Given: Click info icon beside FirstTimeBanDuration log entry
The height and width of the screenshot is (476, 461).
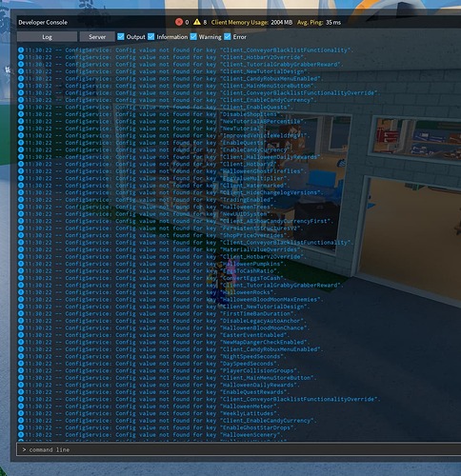Looking at the screenshot, I should pos(21,313).
